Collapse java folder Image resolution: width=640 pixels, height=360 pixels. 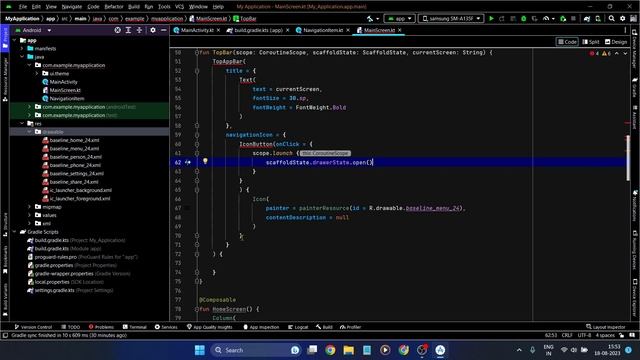[22, 57]
